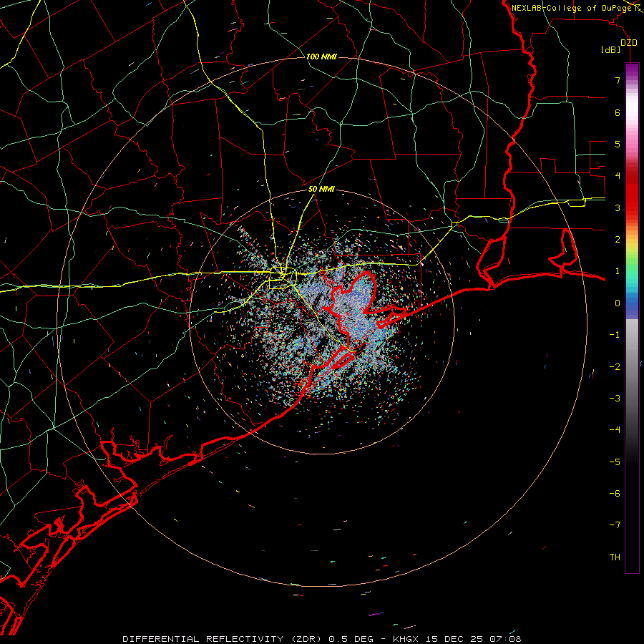Click the 100 NMI range ring label

321,57
